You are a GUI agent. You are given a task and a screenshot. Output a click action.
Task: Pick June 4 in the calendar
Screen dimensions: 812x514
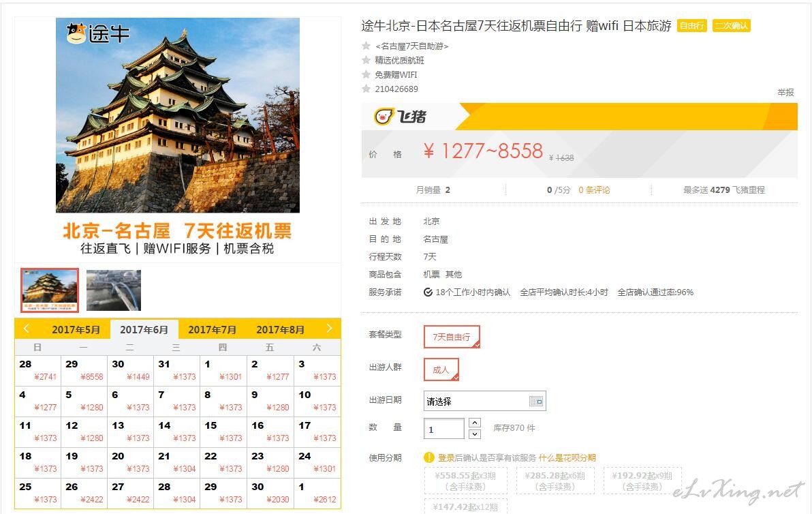click(x=37, y=401)
